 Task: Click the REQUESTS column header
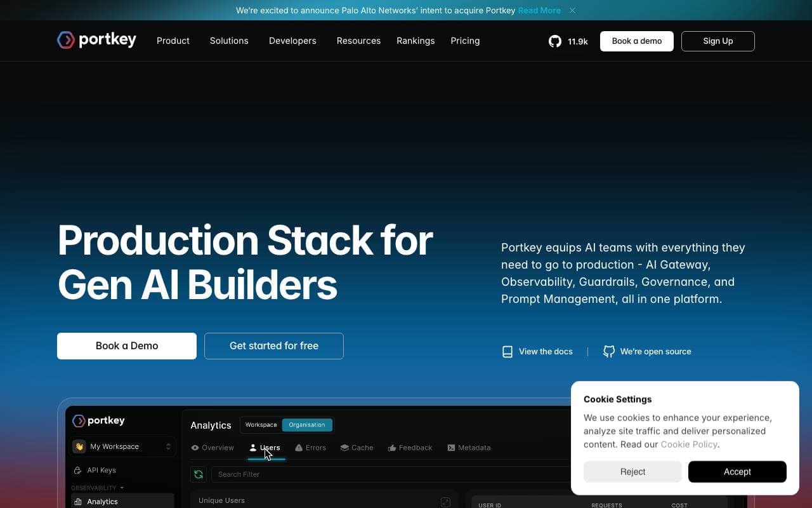(606, 505)
